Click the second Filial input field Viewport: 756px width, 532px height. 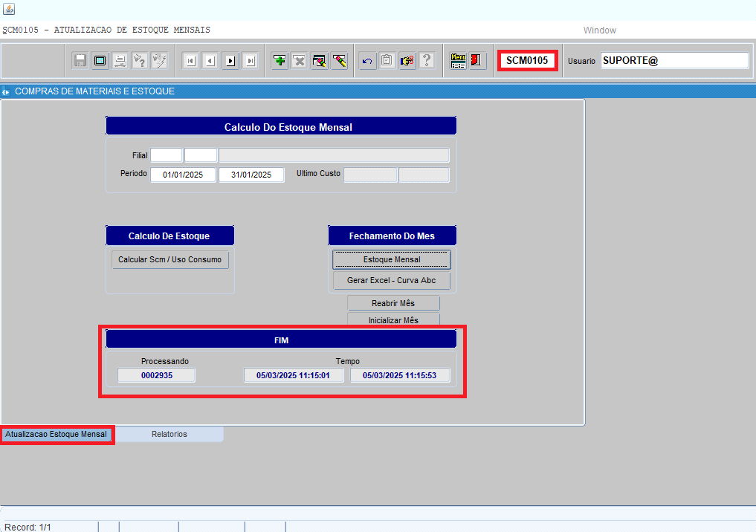[x=201, y=155]
